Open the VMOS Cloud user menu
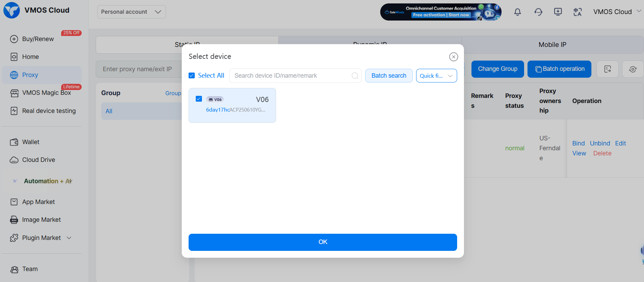Image resolution: width=644 pixels, height=282 pixels. [x=617, y=12]
